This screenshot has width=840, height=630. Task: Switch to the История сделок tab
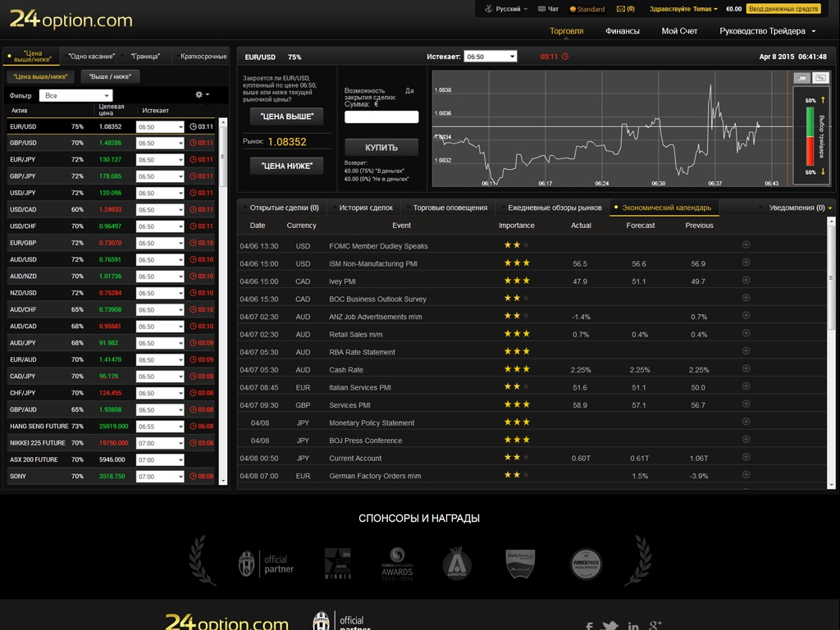point(366,208)
